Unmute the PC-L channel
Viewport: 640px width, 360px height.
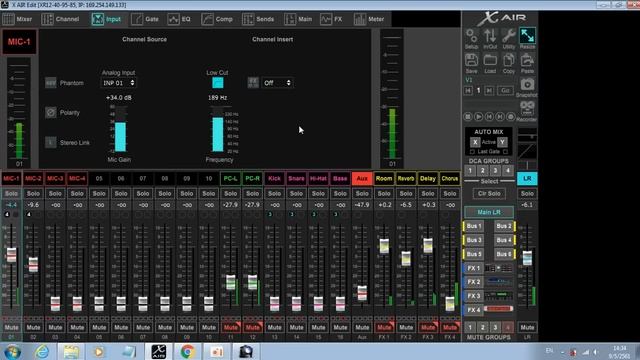(x=231, y=327)
